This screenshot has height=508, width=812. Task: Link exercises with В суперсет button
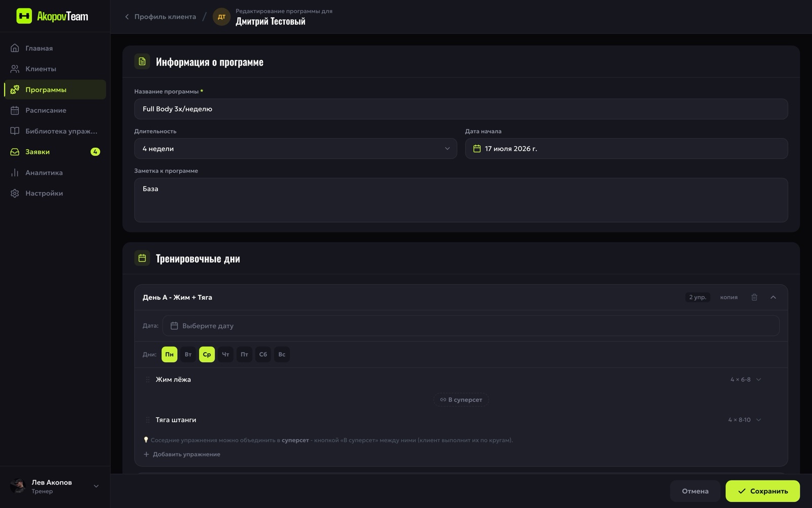pyautogui.click(x=461, y=400)
